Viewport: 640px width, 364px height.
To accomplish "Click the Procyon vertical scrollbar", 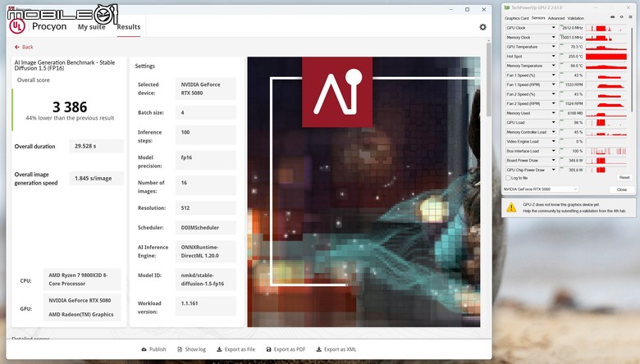I will pyautogui.click(x=488, y=80).
